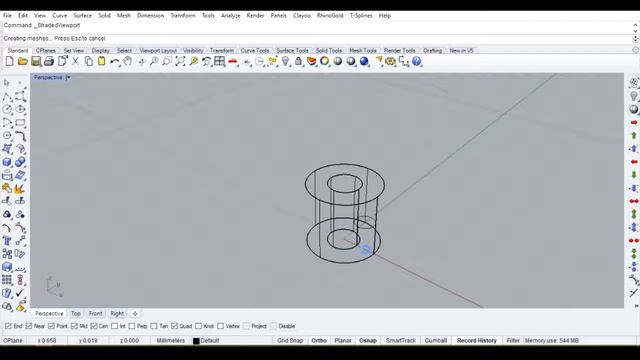Open the T-Splines menu
Viewport: 640px width, 360px height.
pos(361,16)
